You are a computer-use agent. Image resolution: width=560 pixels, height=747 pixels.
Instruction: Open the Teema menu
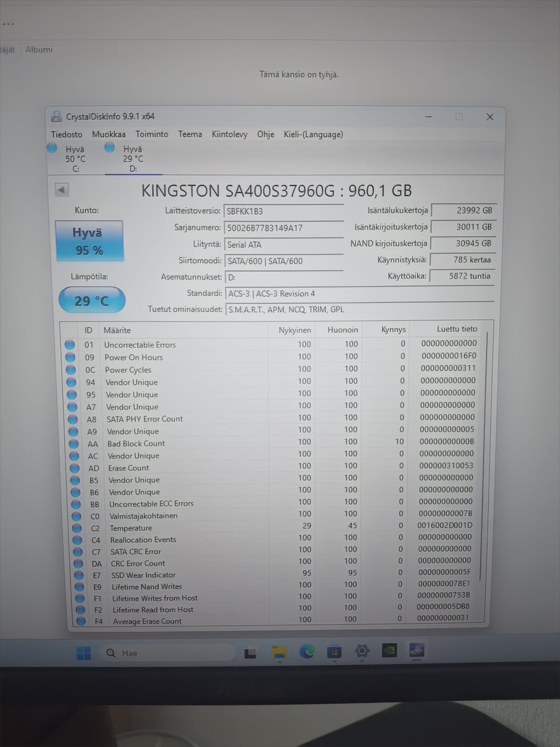click(x=190, y=134)
